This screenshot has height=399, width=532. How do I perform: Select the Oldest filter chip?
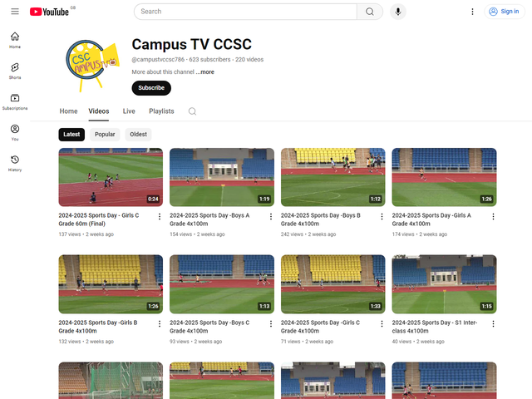(138, 134)
